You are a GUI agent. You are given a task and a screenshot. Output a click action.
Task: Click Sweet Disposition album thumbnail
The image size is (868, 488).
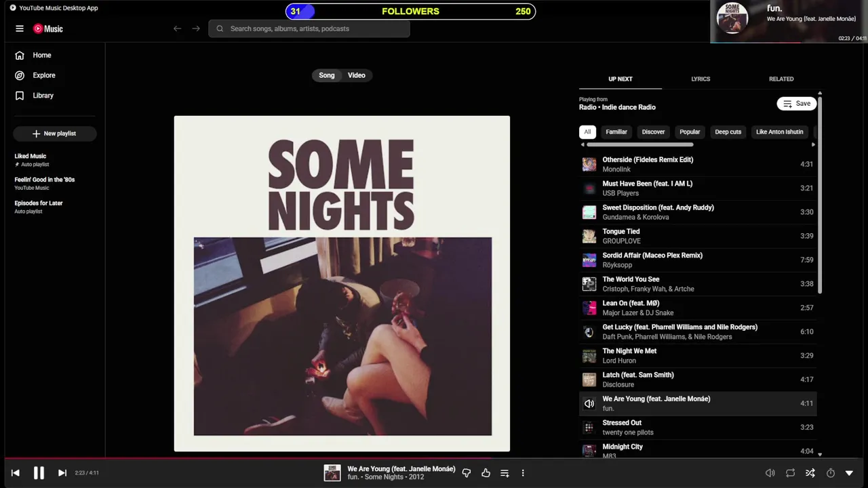[589, 212]
